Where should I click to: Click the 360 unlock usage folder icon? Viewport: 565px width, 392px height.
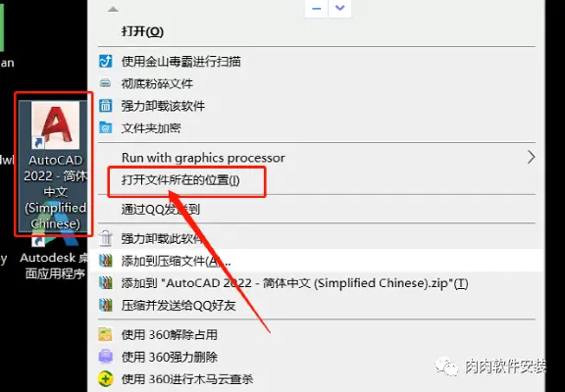point(106,335)
